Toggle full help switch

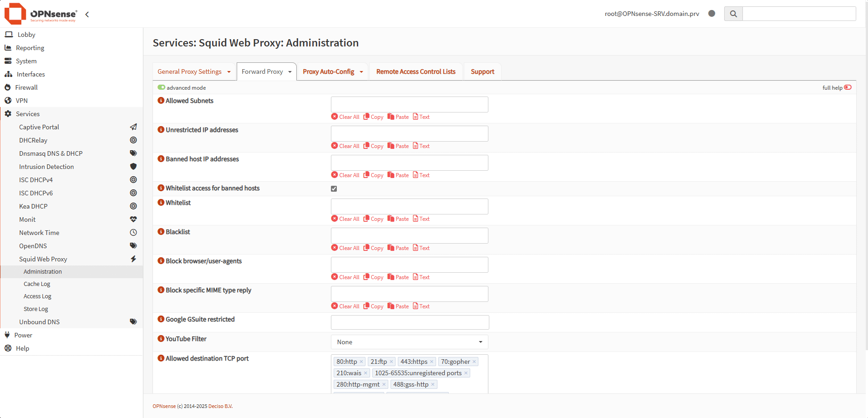tap(848, 87)
